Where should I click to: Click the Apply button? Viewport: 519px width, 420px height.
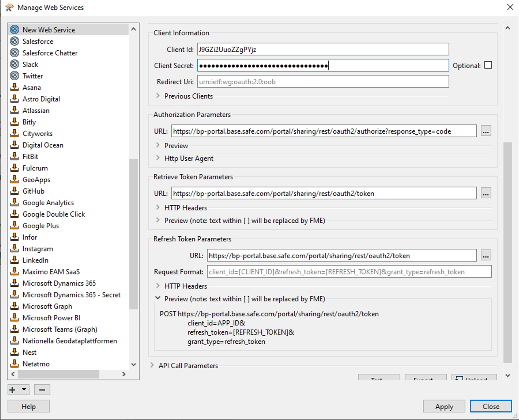444,406
